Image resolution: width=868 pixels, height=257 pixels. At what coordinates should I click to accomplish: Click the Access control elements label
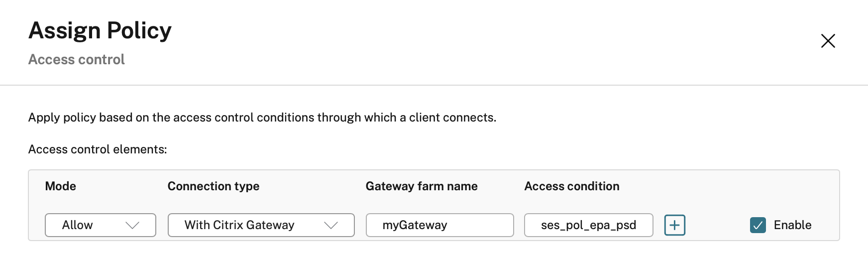point(98,149)
